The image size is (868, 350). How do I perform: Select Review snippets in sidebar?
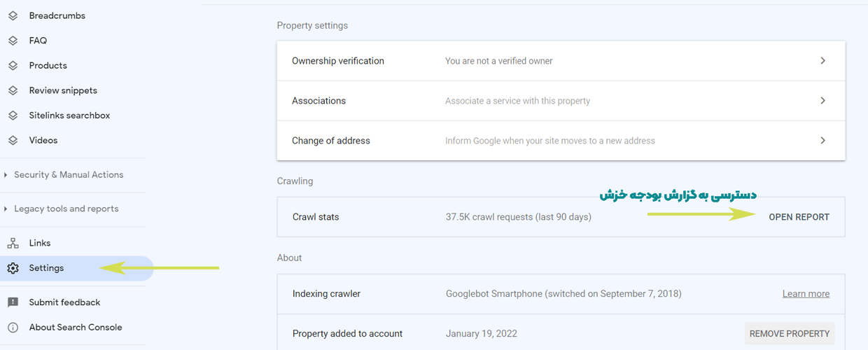(x=63, y=90)
